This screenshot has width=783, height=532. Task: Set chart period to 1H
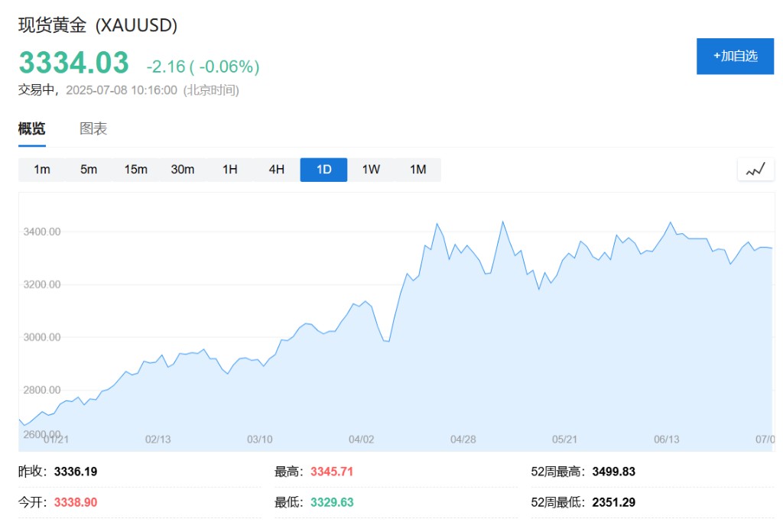click(x=229, y=170)
